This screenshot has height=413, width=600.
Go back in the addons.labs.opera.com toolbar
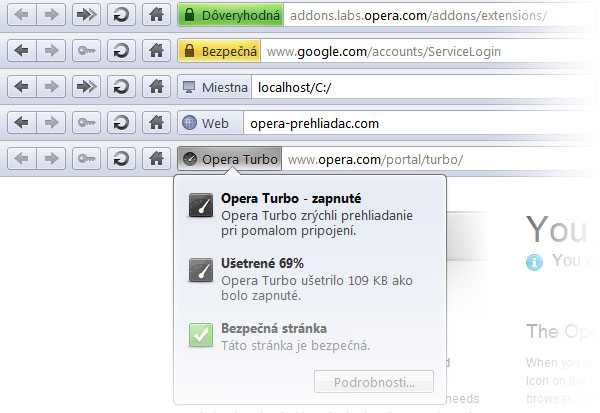click(x=22, y=15)
